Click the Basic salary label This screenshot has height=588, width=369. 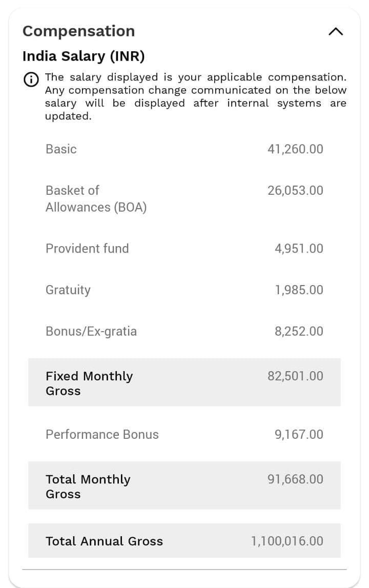coord(61,149)
